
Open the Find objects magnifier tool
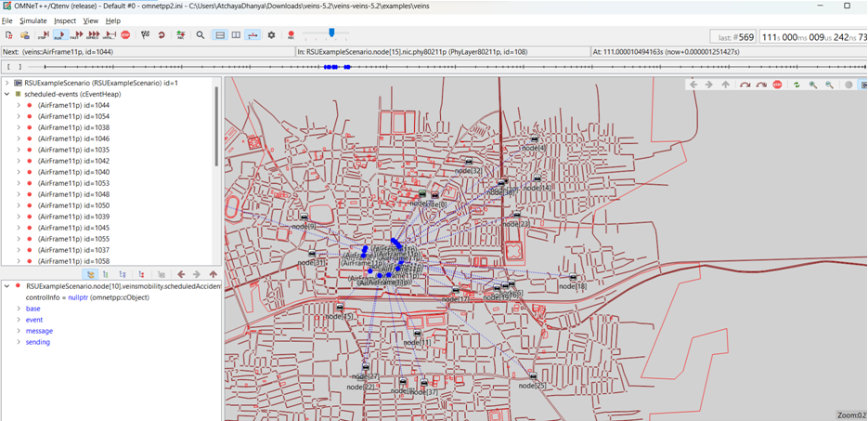201,35
